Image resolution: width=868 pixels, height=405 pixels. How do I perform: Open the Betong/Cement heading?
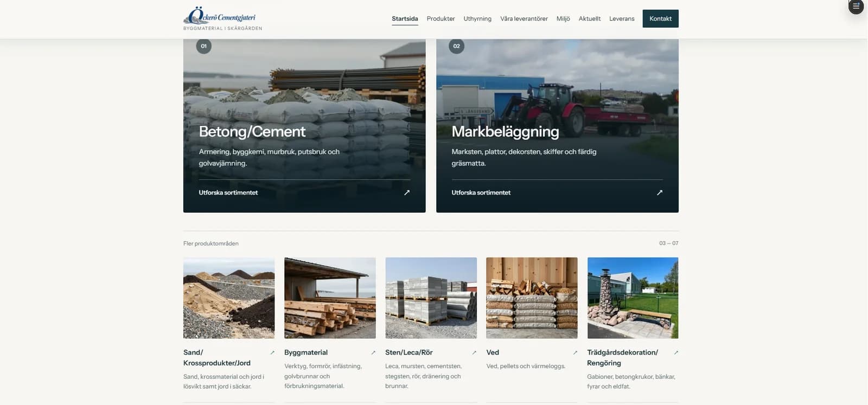(252, 131)
